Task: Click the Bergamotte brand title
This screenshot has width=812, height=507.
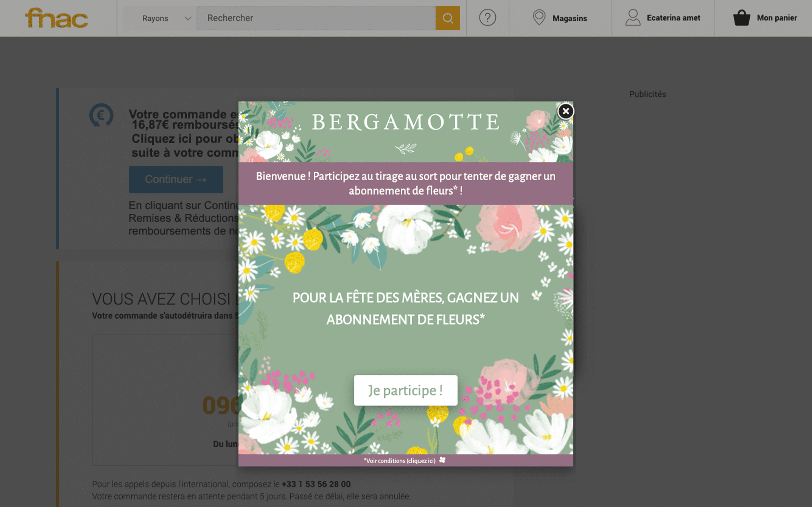Action: pyautogui.click(x=405, y=122)
